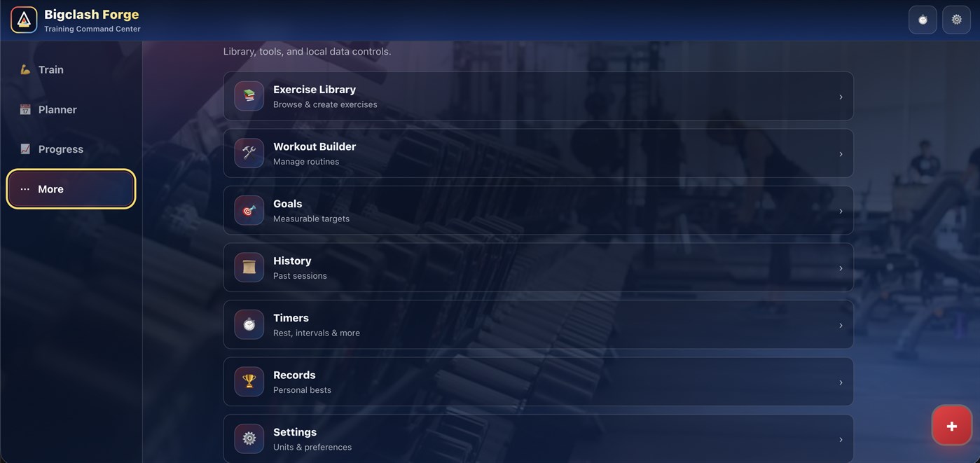Viewport: 980px width, 463px height.
Task: Click 'Personal bests' subtitle
Action: click(302, 390)
